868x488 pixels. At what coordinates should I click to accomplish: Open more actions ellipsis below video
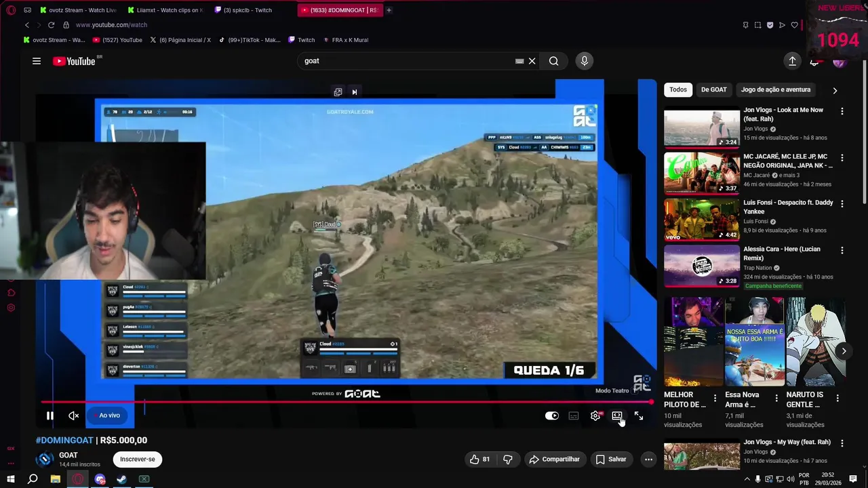[x=648, y=459]
